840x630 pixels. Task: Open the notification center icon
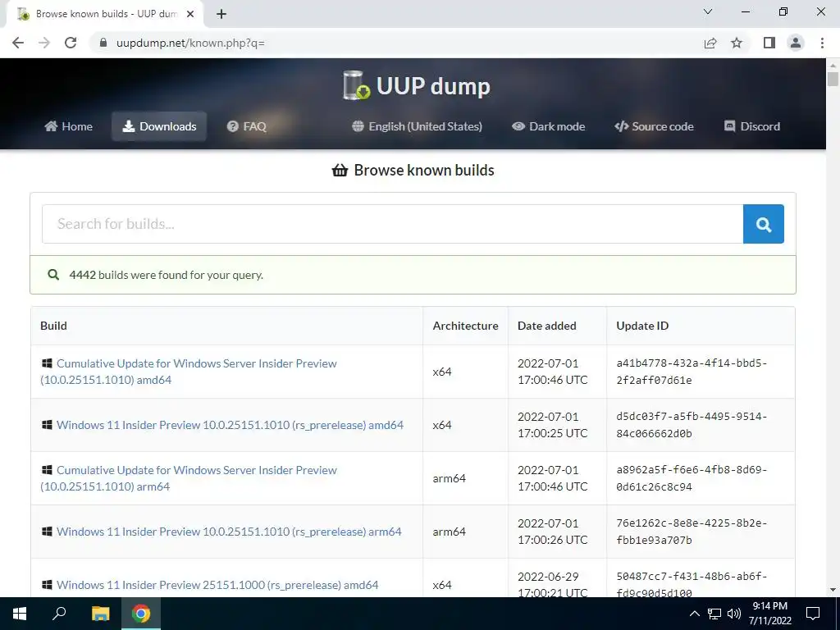pyautogui.click(x=813, y=614)
